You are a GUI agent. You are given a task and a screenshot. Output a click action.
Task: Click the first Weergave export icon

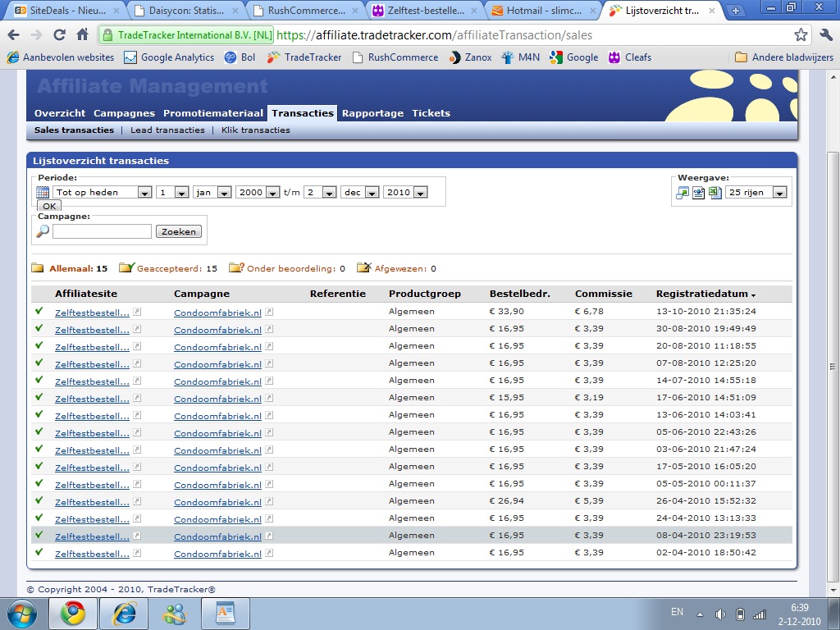pyautogui.click(x=682, y=192)
